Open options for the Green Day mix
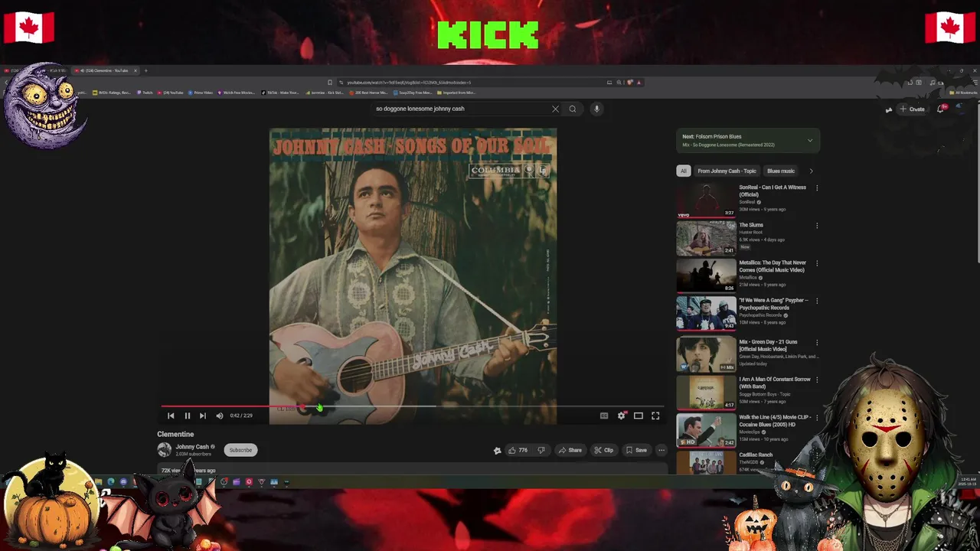Viewport: 980px width, 551px height. (x=817, y=343)
